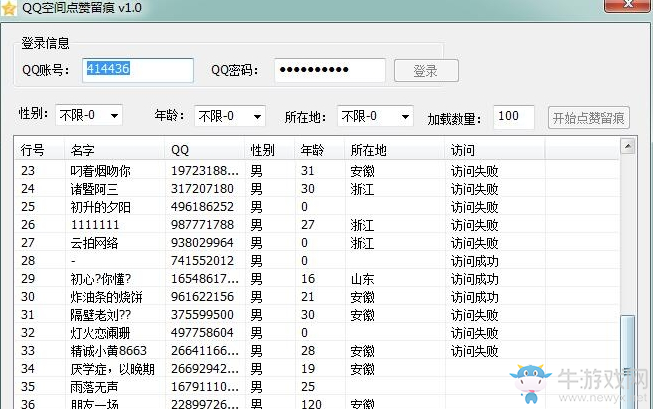This screenshot has width=653, height=409.
Task: Click 浙江 location in row 24
Action: tap(362, 189)
